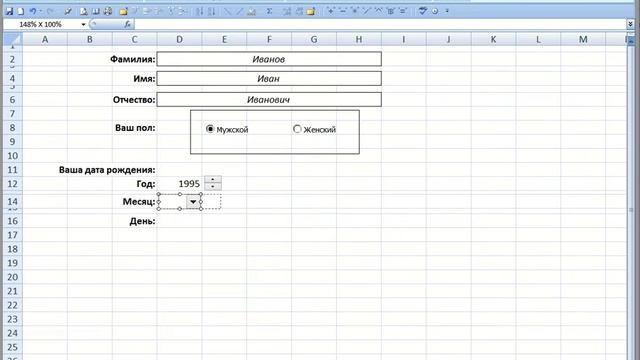
Task: Select column M header
Action: click(583, 40)
